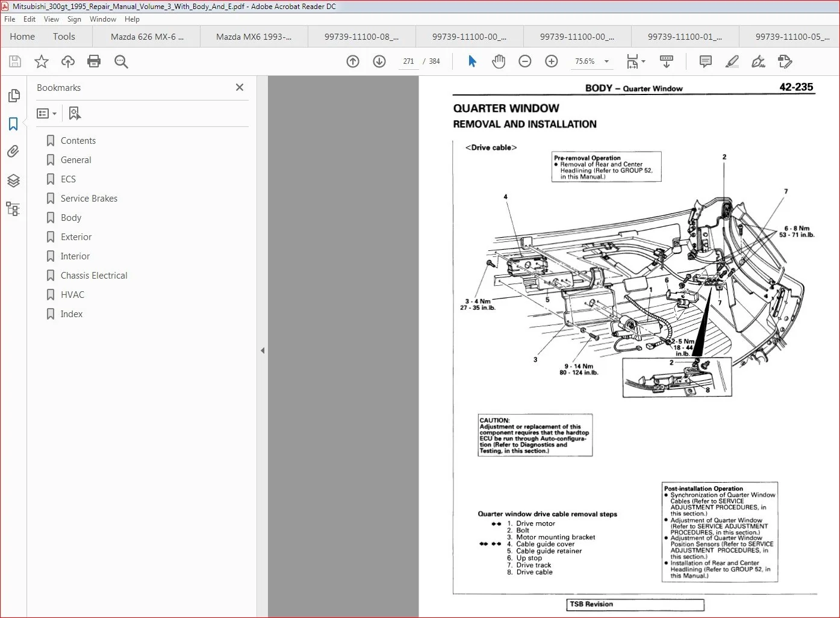
Task: Open the View menu
Action: click(x=52, y=19)
